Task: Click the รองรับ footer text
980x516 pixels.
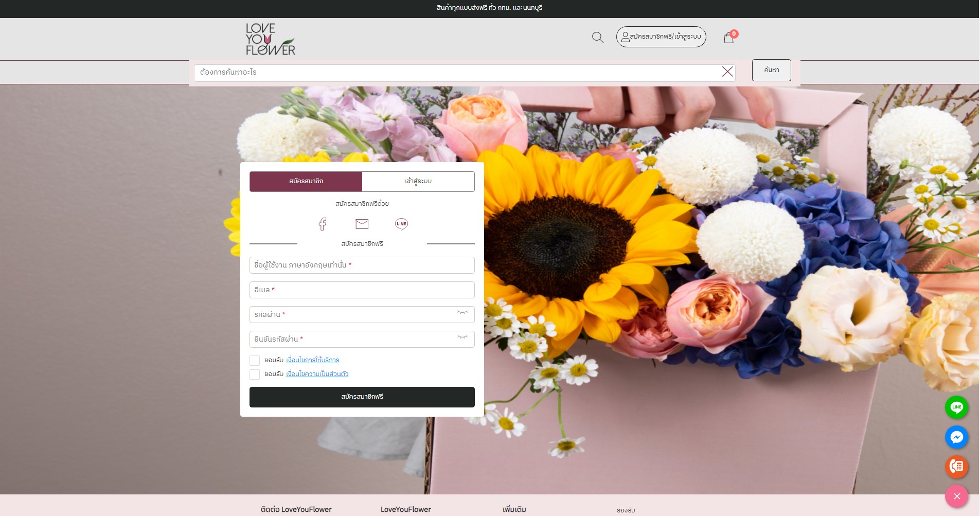Action: pos(626,510)
